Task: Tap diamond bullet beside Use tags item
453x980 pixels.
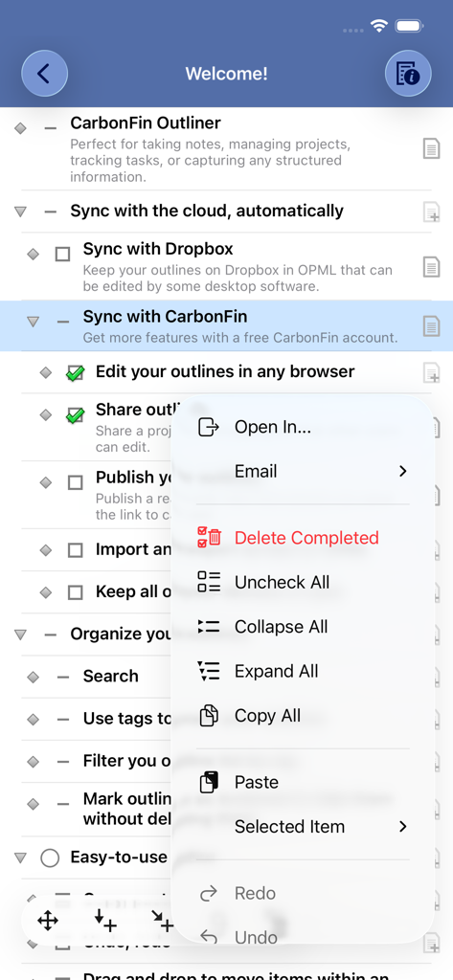Action: pos(34,720)
